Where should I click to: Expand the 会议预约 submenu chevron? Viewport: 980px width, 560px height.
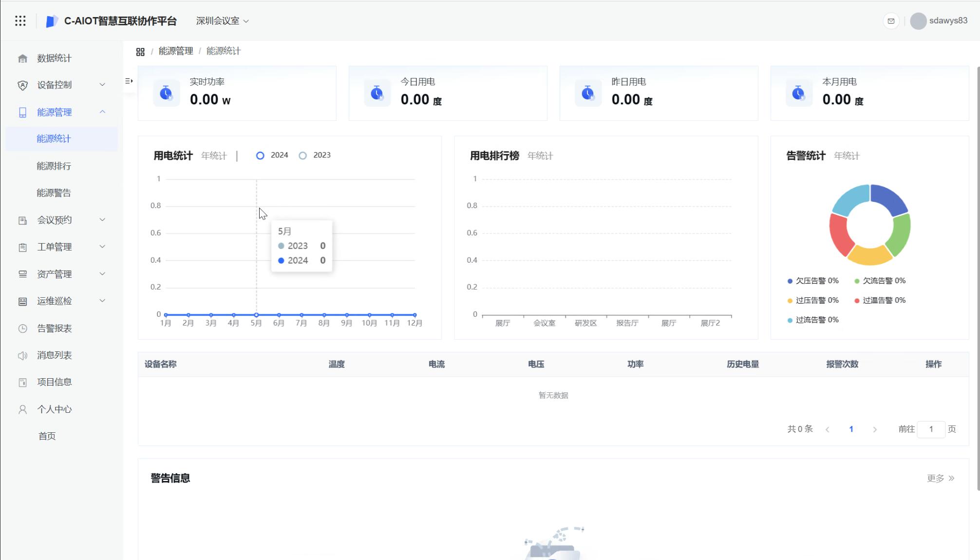click(x=102, y=220)
